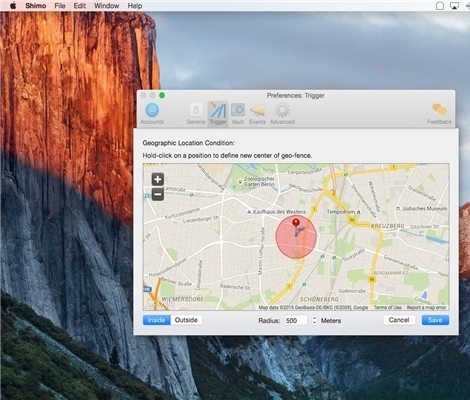Click the Tempodrom label on map
The image size is (470, 400).
(x=341, y=212)
